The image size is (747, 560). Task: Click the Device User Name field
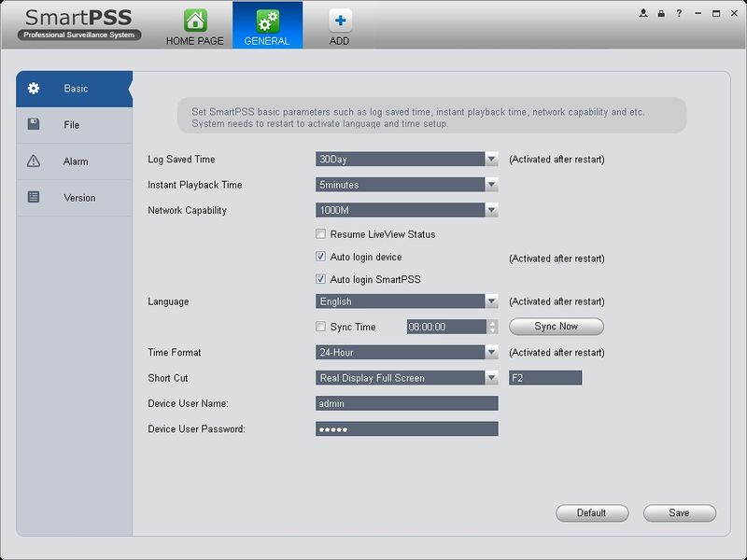407,403
